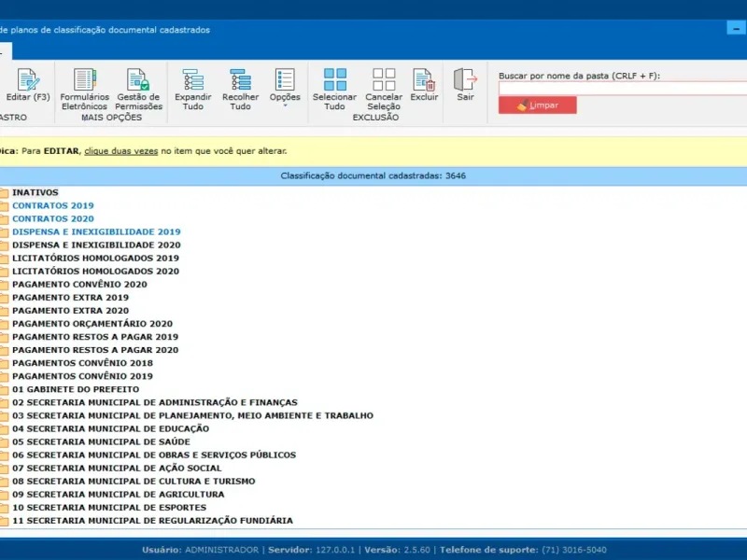Select 01 GABINETE DO PREFEITO item
The image size is (747, 560).
(x=76, y=389)
